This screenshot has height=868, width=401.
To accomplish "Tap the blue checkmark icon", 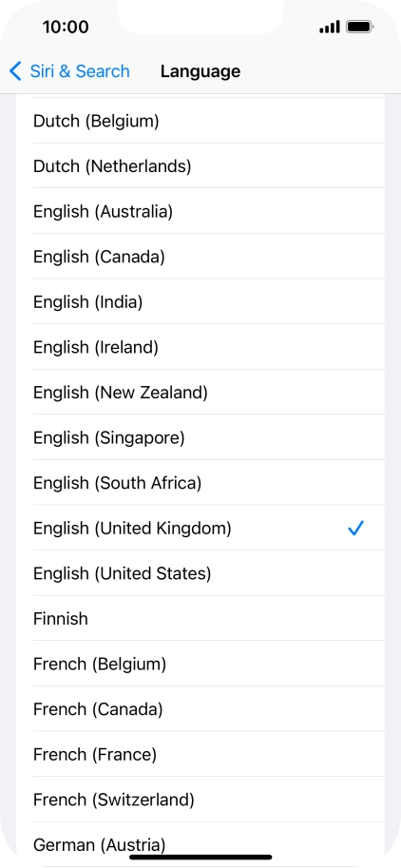I will [x=355, y=529].
